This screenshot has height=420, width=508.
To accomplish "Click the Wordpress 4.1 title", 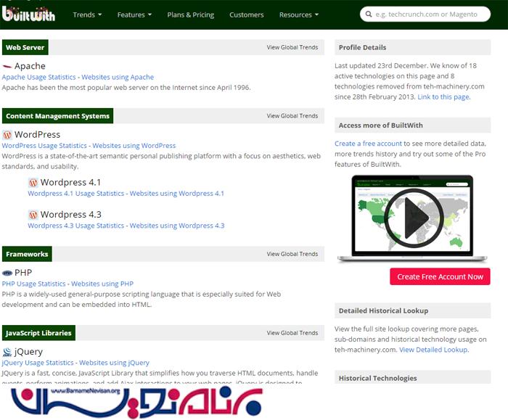I will coord(70,183).
